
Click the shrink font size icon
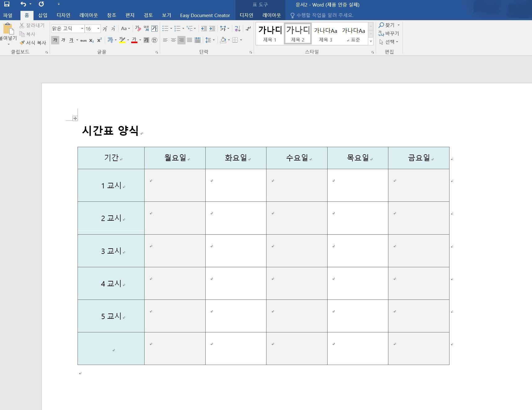coord(113,29)
